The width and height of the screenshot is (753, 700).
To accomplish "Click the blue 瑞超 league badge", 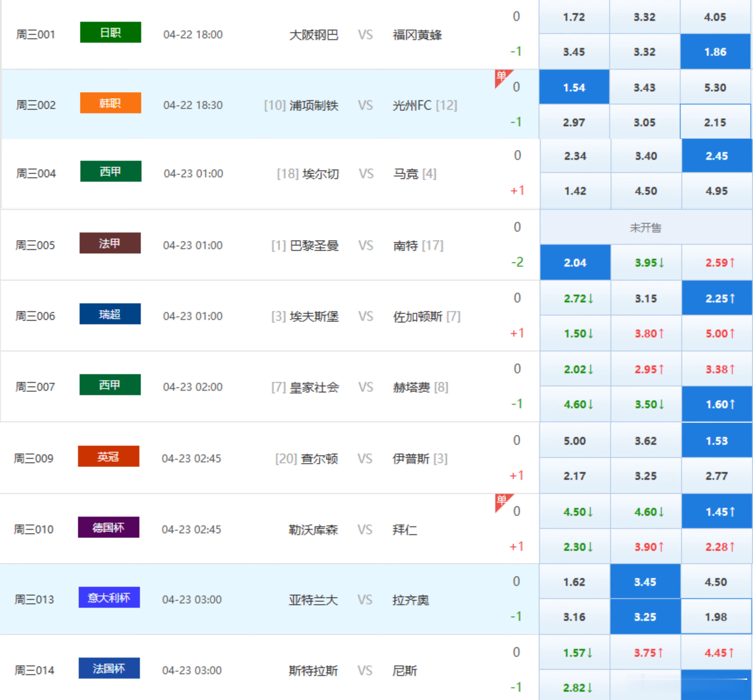I will coord(110,314).
